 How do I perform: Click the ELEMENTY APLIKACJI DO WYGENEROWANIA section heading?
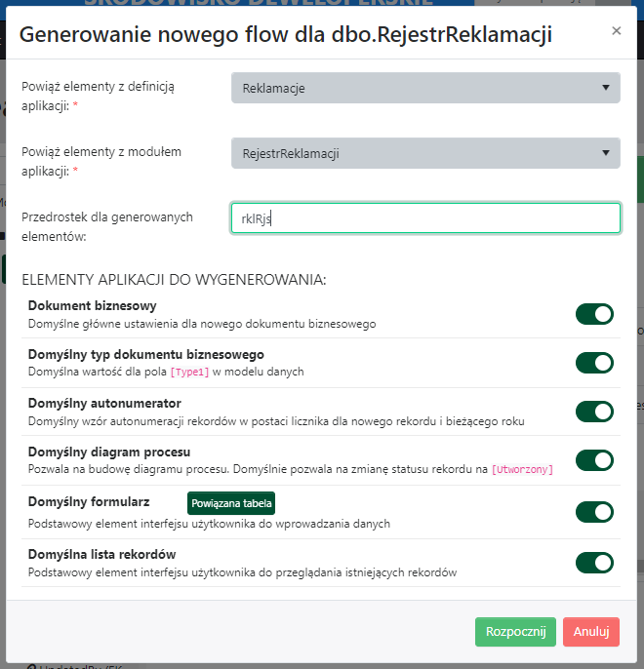click(174, 280)
